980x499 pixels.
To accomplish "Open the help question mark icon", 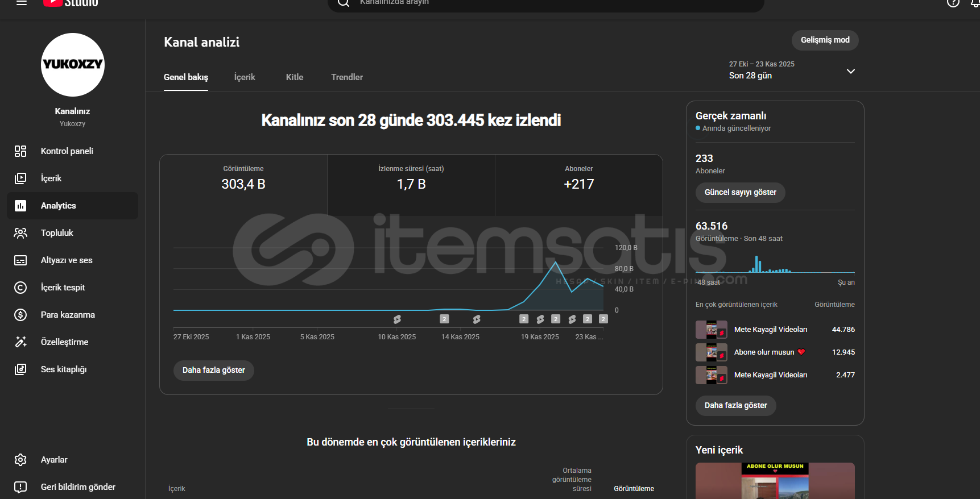I will point(953,2).
